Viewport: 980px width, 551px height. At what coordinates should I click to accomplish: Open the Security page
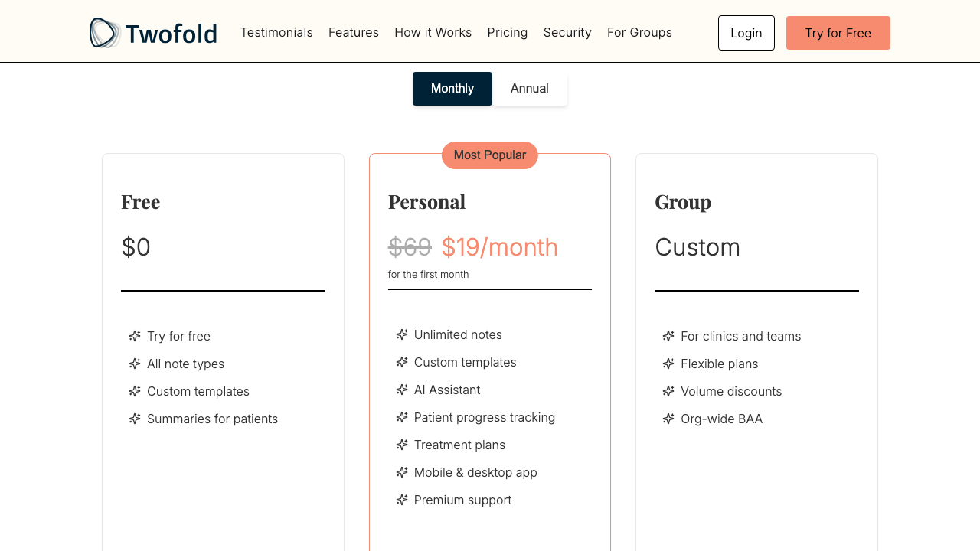tap(567, 32)
